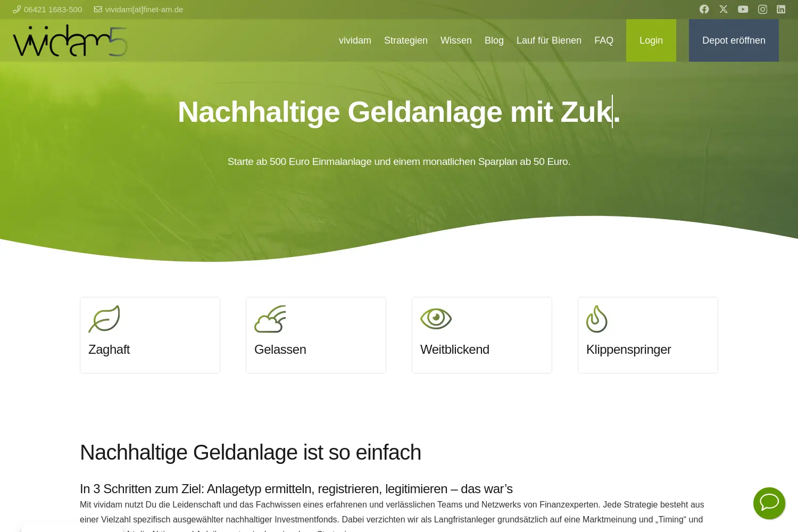Click the envelope email icon in the header bar
This screenshot has width=798, height=532.
pyautogui.click(x=98, y=9)
